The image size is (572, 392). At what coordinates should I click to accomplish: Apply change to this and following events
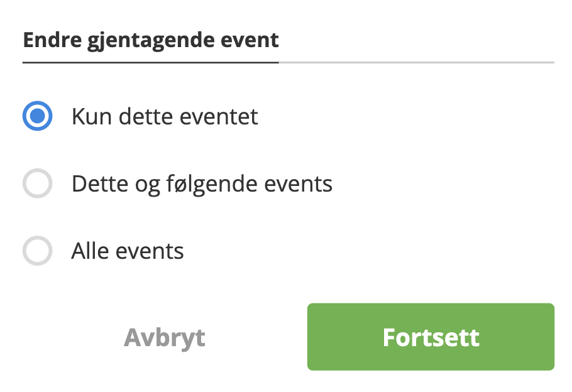point(37,184)
